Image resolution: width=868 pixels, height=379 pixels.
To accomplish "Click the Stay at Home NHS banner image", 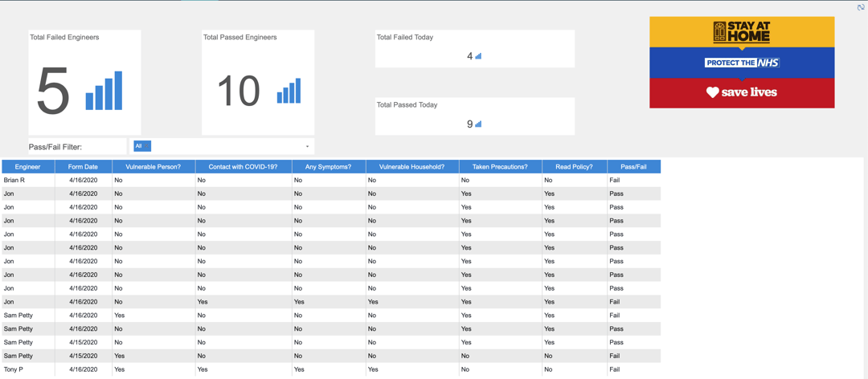I will pos(742,62).
